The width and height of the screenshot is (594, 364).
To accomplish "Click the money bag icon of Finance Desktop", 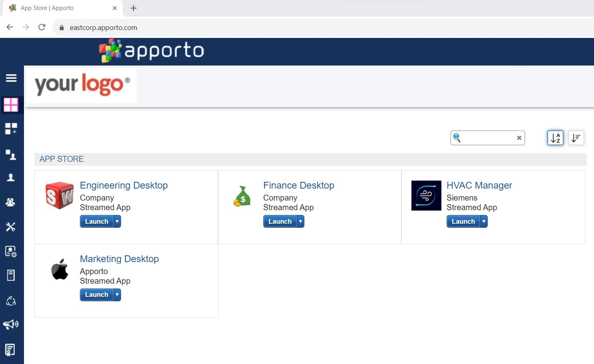I will 242,196.
